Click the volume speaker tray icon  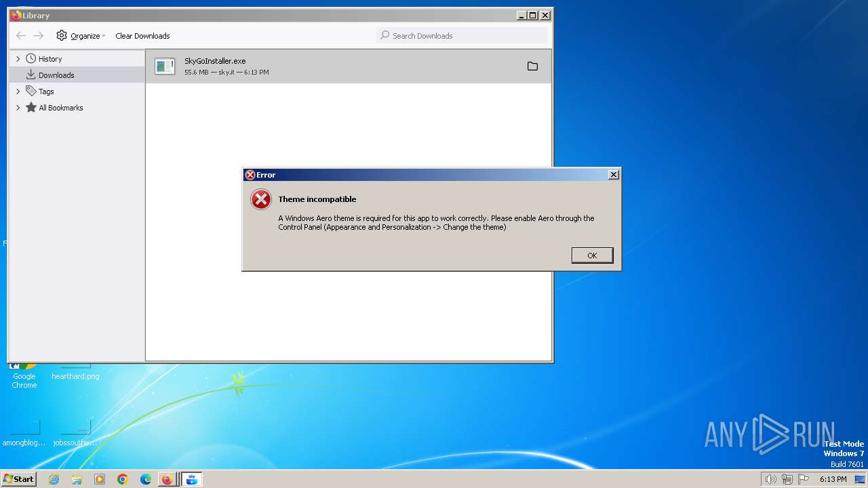click(770, 479)
